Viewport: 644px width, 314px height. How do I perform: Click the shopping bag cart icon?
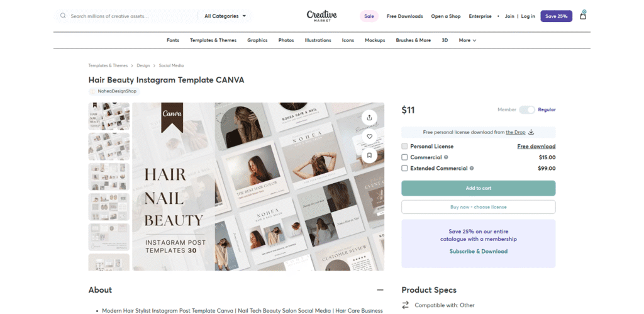583,16
